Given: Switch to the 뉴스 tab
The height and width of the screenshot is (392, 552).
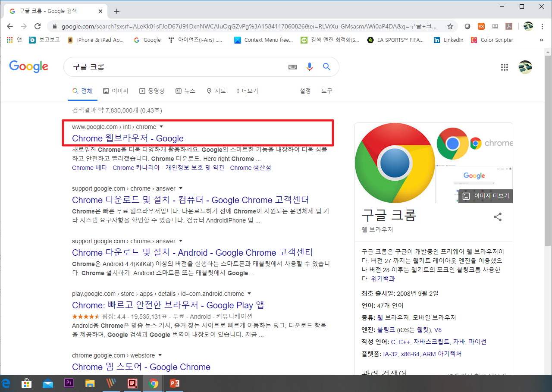Looking at the screenshot, I should [185, 91].
